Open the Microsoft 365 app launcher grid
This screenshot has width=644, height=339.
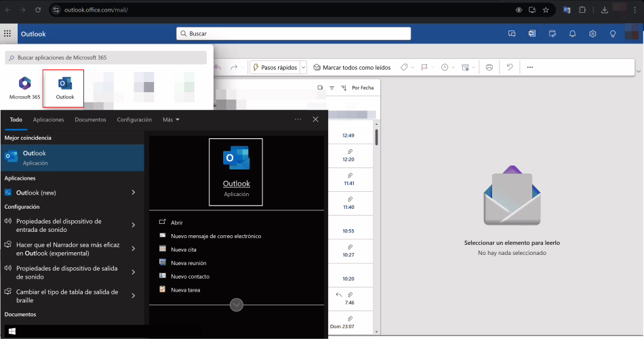click(x=7, y=34)
